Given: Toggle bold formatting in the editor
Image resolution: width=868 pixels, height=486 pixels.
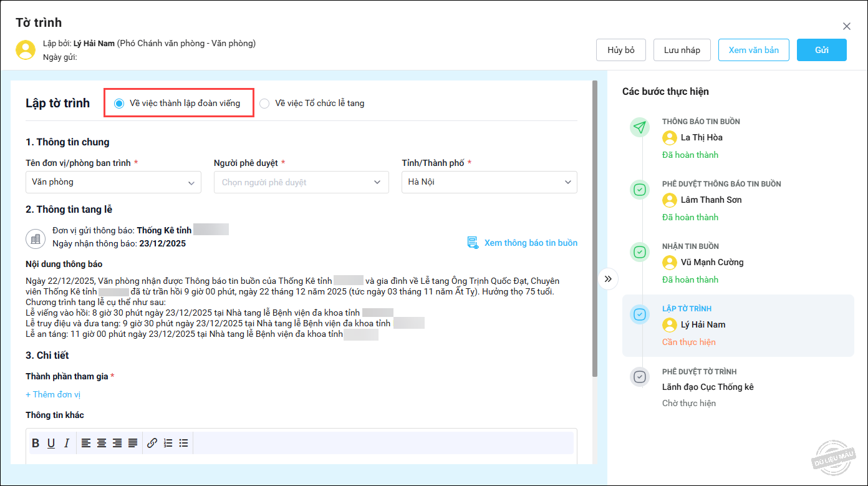Looking at the screenshot, I should coord(36,443).
